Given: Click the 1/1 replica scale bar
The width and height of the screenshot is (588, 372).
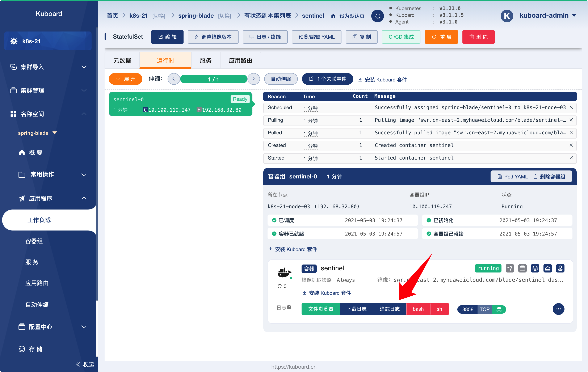Looking at the screenshot, I should (x=213, y=79).
